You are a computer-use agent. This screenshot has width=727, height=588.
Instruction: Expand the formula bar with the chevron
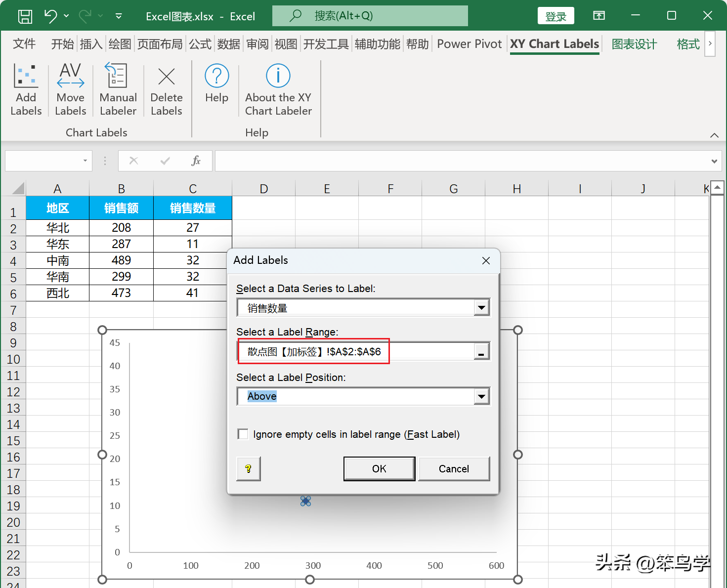pyautogui.click(x=714, y=161)
